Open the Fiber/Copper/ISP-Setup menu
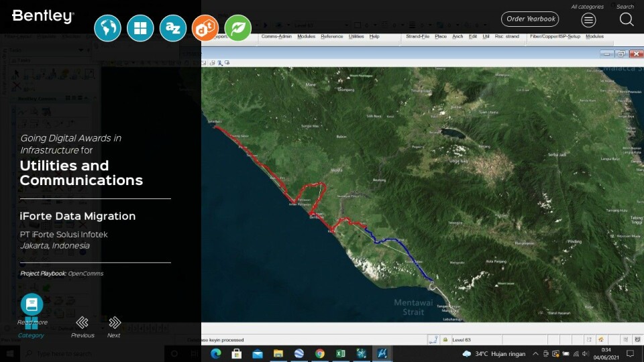644x362 pixels. click(555, 36)
